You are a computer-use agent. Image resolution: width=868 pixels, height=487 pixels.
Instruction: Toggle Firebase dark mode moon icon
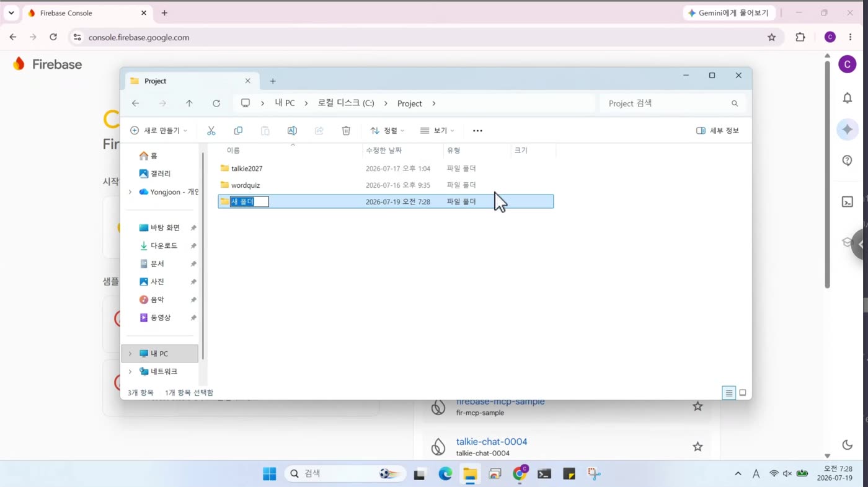coord(848,444)
